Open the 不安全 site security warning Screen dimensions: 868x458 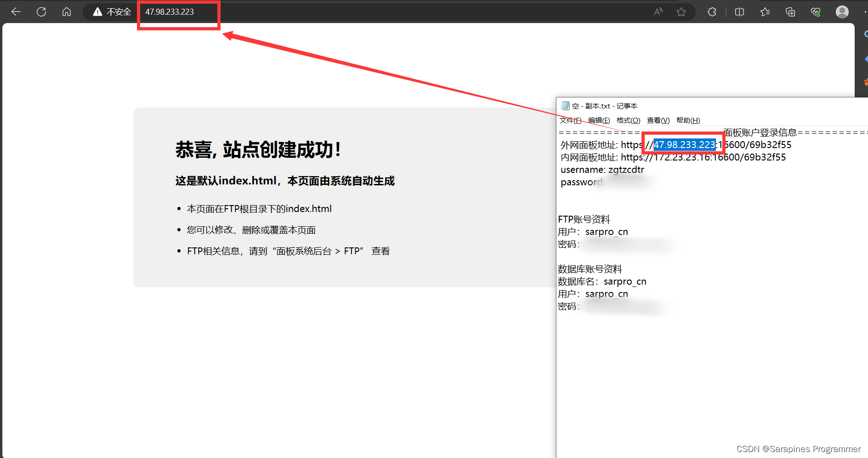[x=112, y=12]
